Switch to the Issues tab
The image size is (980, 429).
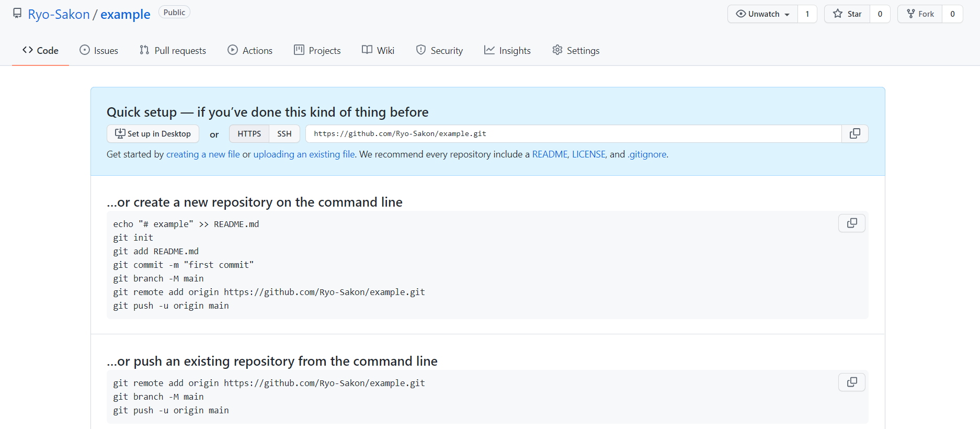coord(99,50)
